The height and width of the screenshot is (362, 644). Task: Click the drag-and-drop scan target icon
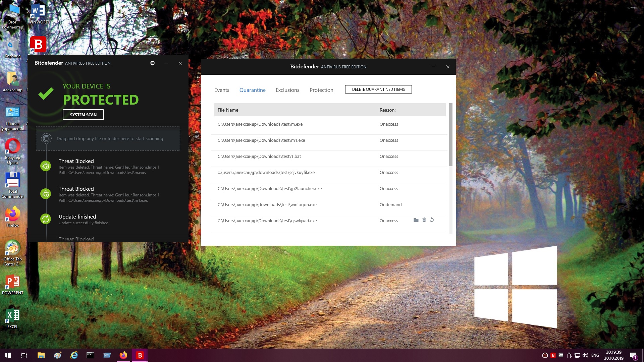[46, 138]
